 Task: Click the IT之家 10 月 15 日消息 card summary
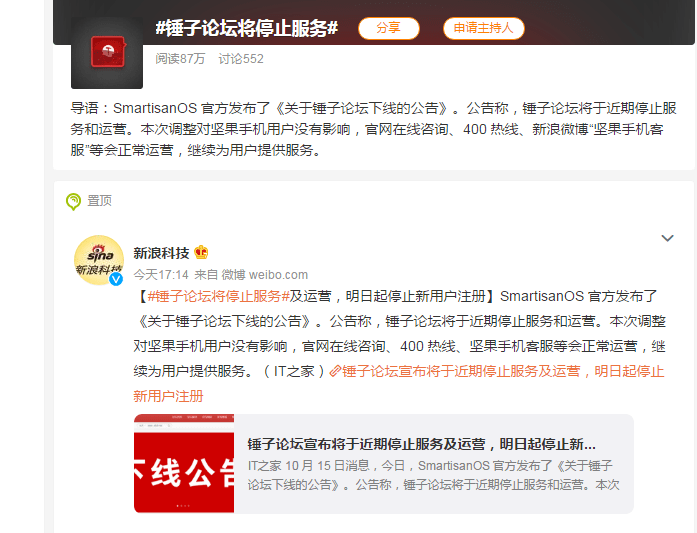coord(433,475)
